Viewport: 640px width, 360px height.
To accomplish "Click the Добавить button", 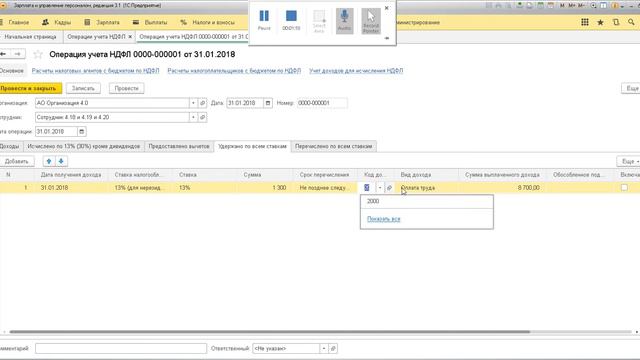I will coord(17,161).
